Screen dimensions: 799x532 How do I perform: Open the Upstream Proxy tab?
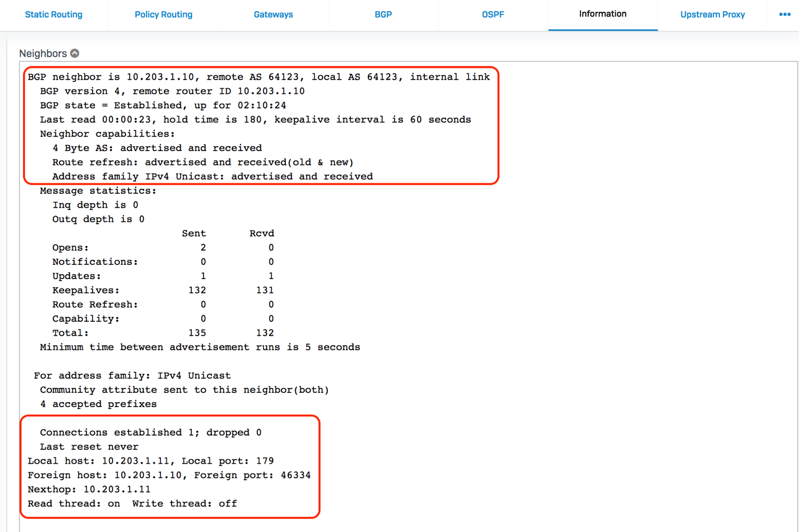[712, 14]
